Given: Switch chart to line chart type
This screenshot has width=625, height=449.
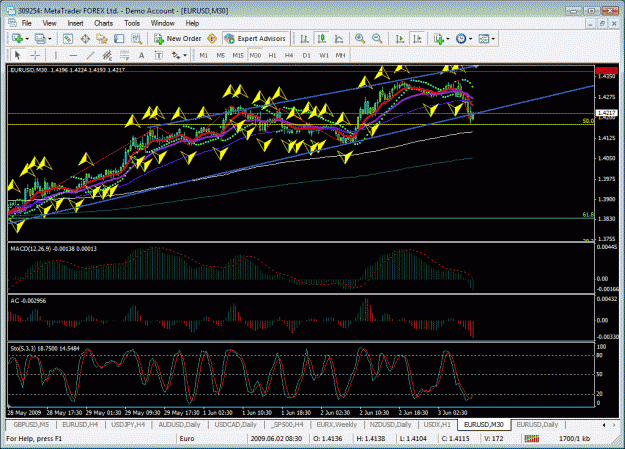Looking at the screenshot, I should [339, 39].
